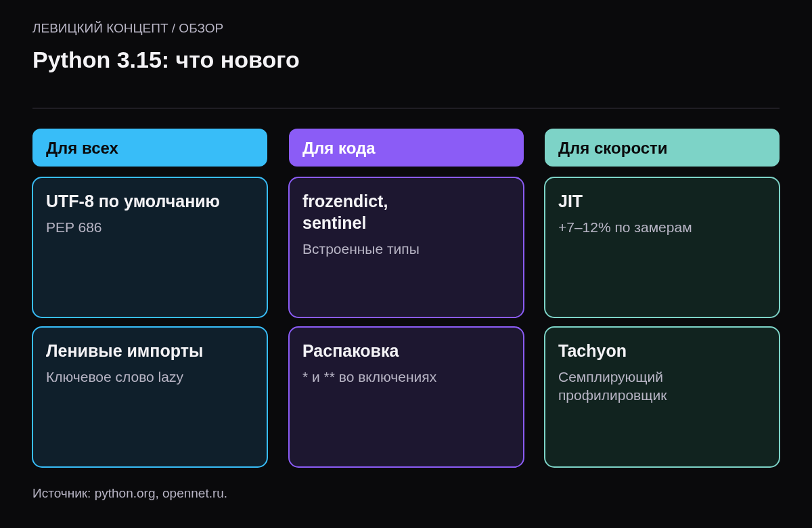This screenshot has width=812, height=528.
Task: Open the 'JIT' card
Action: click(x=662, y=248)
